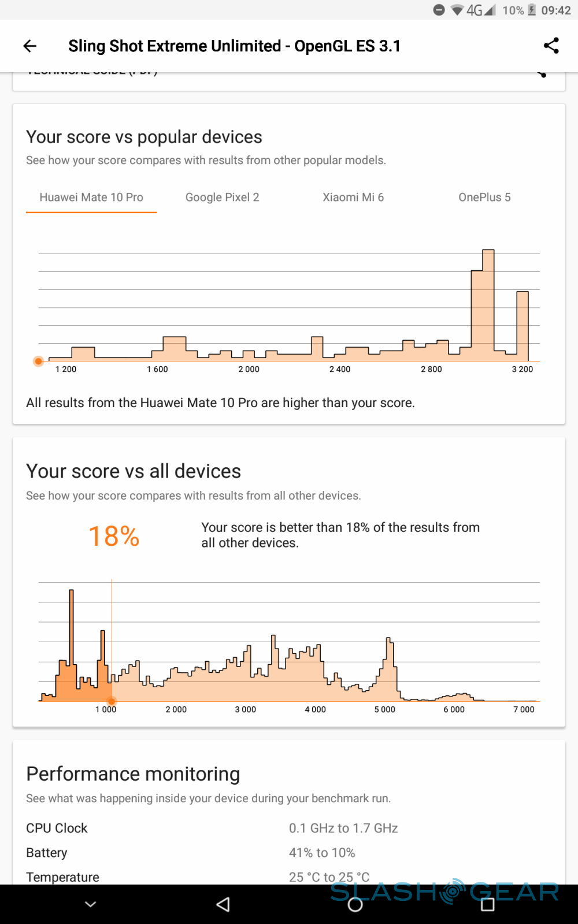Switch to the Xiaomi Mi 6 tab
This screenshot has height=924, width=578.
(x=353, y=198)
